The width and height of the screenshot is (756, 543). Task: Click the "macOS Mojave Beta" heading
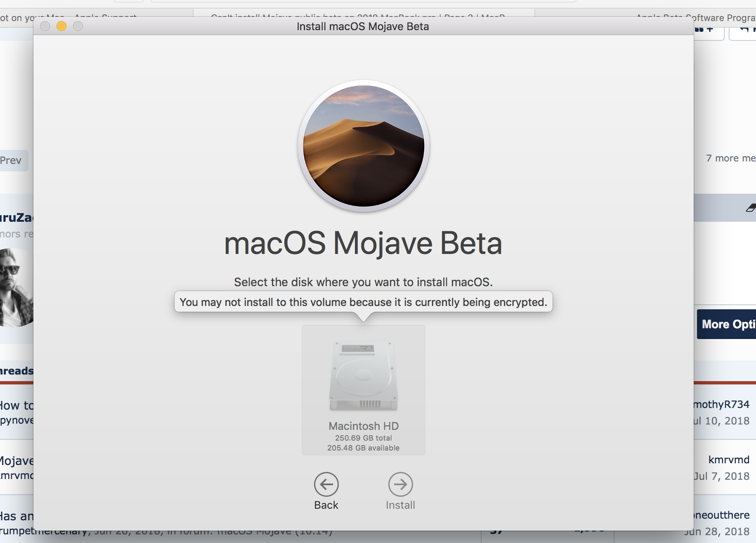[363, 243]
